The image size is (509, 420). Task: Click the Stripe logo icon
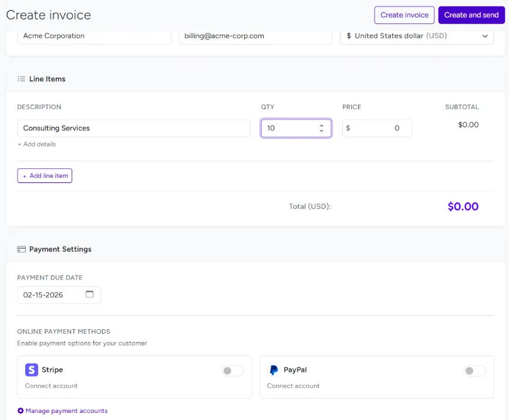(32, 370)
